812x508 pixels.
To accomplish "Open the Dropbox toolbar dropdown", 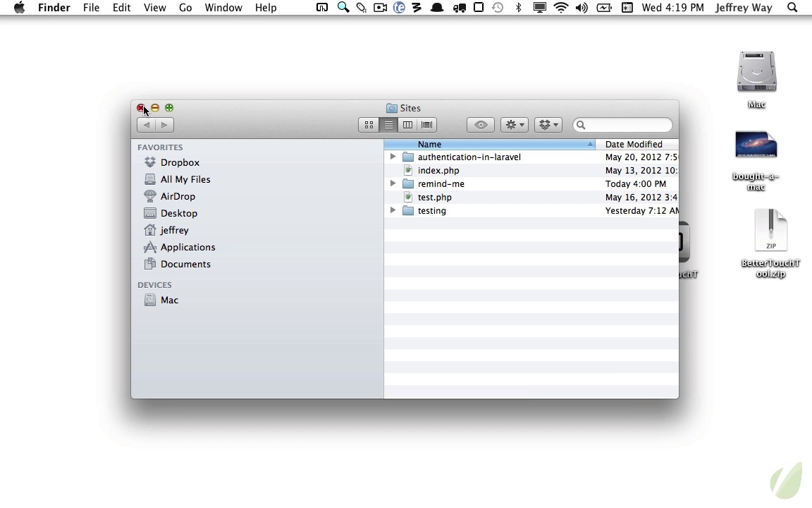I will coord(548,125).
